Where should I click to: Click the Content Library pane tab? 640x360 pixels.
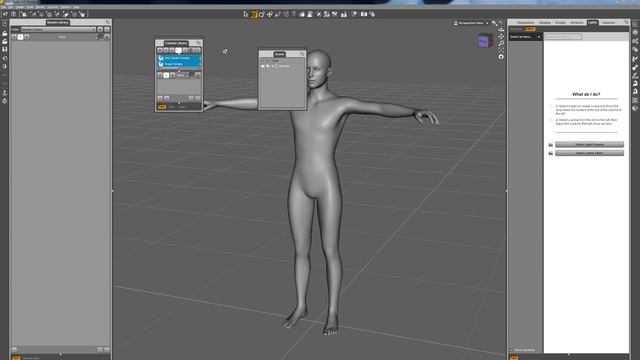click(x=176, y=43)
